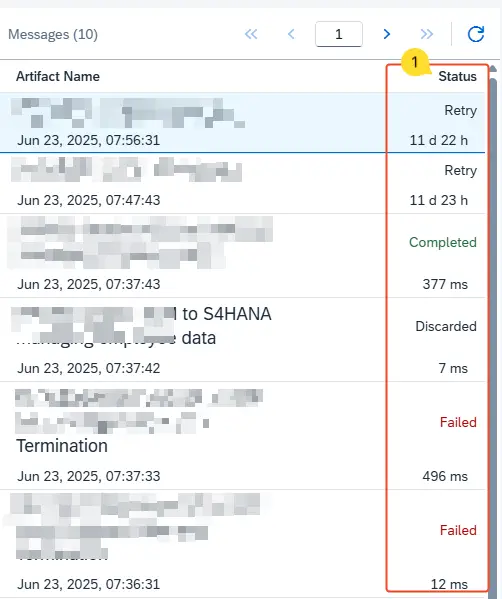Select the Failed message at 07:36:31
This screenshot has height=599, width=502.
click(x=243, y=544)
